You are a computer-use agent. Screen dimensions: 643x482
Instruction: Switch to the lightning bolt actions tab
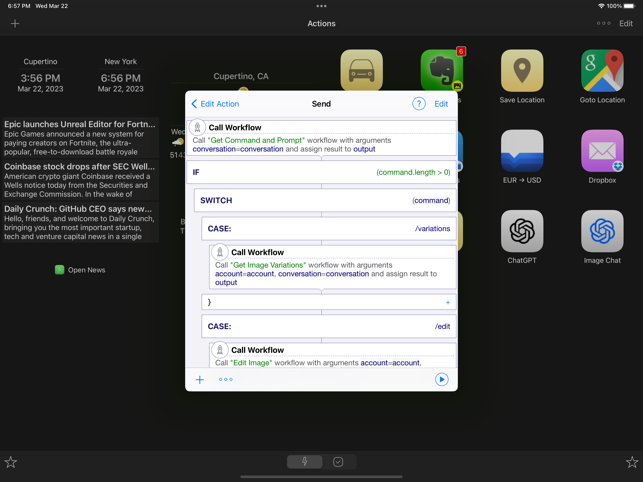click(304, 462)
